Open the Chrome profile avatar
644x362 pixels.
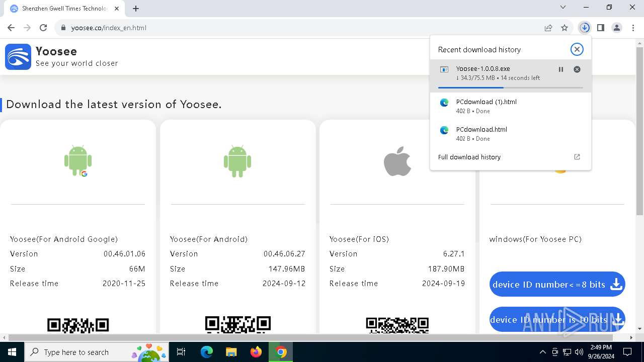(x=617, y=28)
